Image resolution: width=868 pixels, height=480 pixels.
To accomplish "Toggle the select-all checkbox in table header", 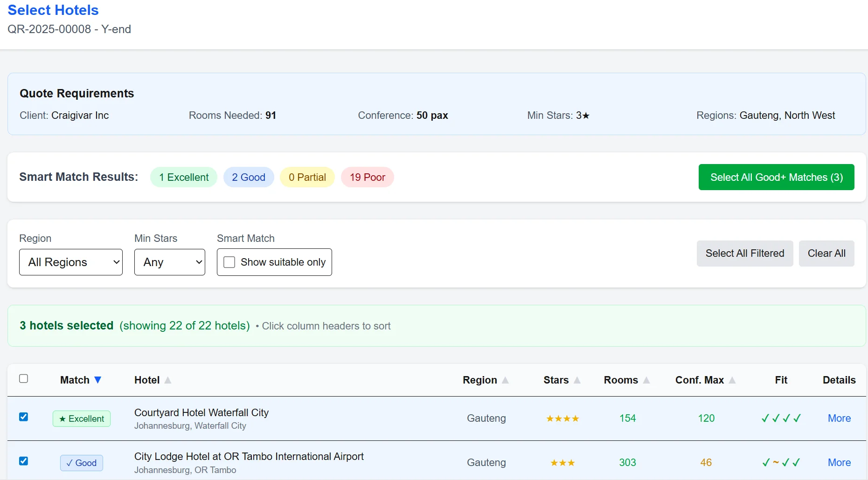I will [x=24, y=378].
